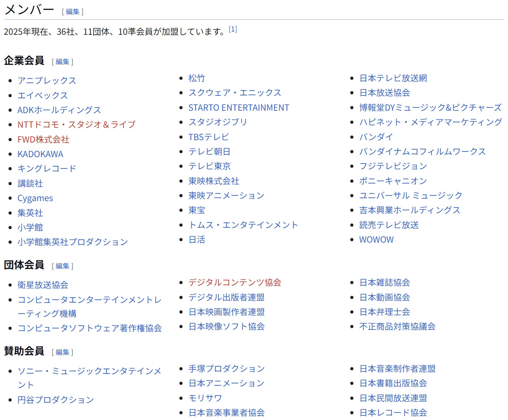Visit the 東映アニメーション page
This screenshot has width=508, height=420.
[x=226, y=196]
